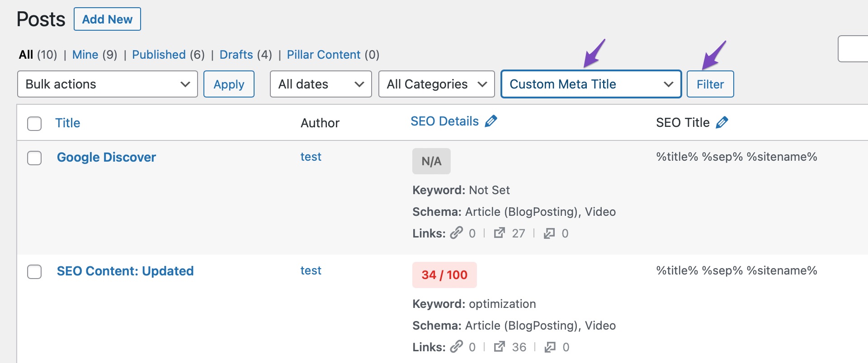Click Keyword: optimization text
This screenshot has width=868, height=363.
474,304
